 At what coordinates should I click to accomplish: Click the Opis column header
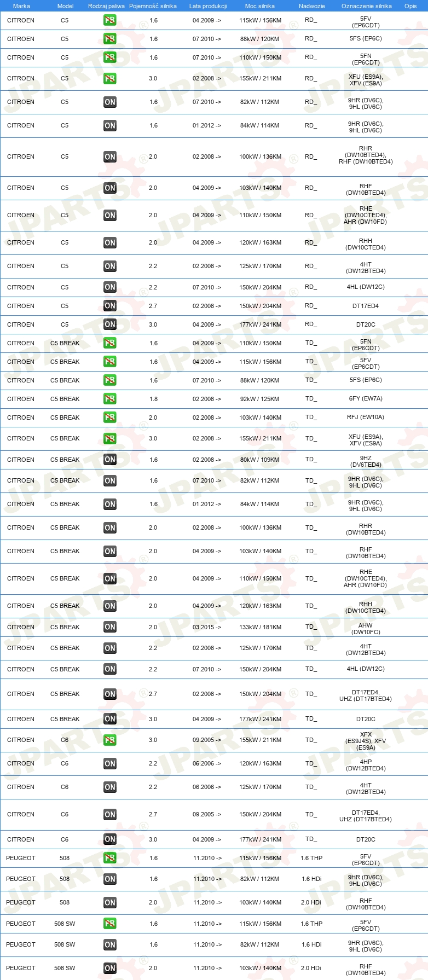tap(410, 6)
